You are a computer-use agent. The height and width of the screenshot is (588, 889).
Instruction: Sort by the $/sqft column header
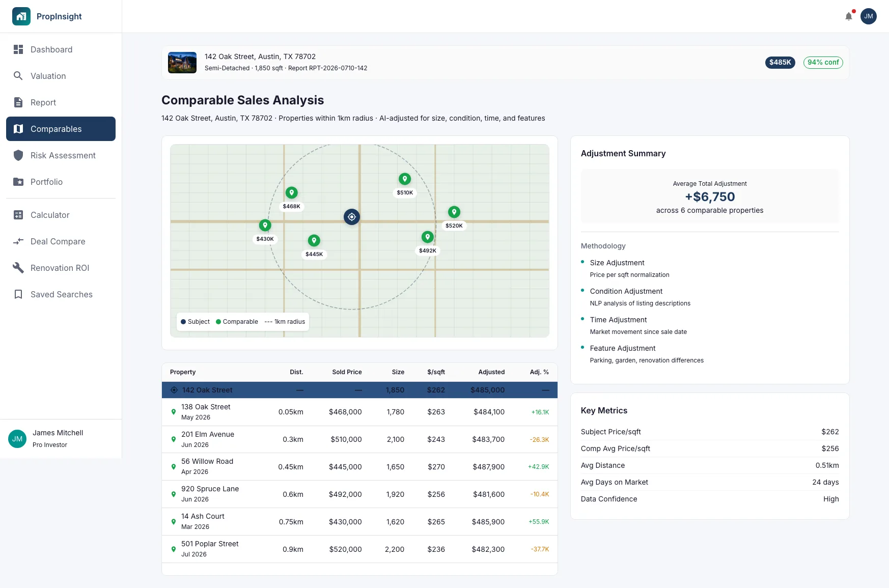tap(436, 372)
